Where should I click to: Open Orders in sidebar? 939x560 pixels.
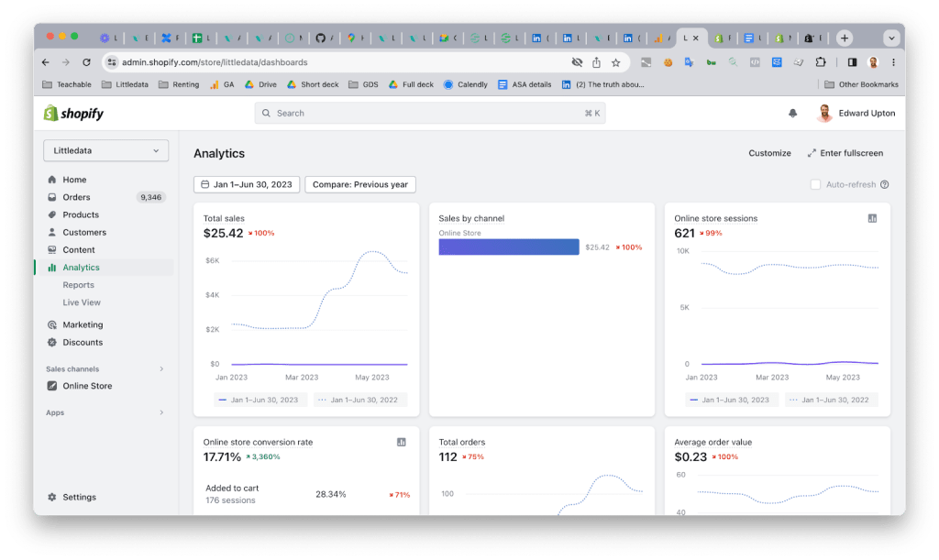pos(77,197)
